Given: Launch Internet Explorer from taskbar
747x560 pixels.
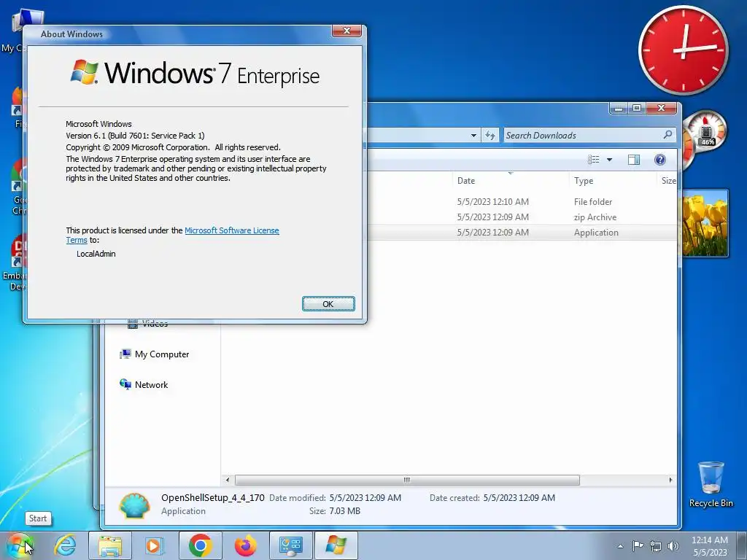Looking at the screenshot, I should (65, 545).
